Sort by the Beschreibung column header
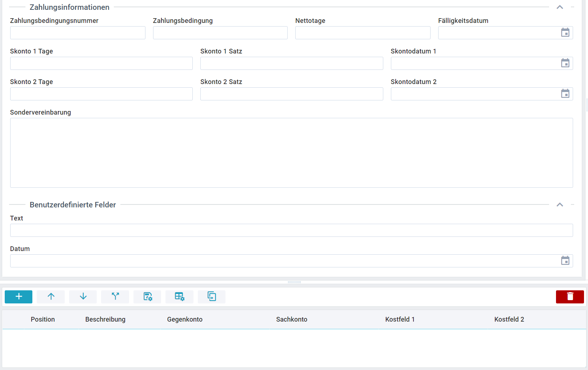 (105, 319)
